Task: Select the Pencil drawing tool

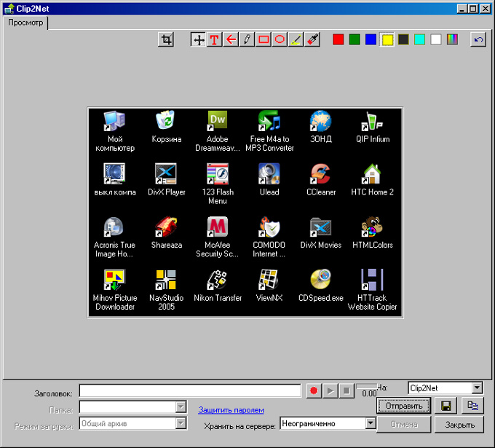Action: pos(247,40)
